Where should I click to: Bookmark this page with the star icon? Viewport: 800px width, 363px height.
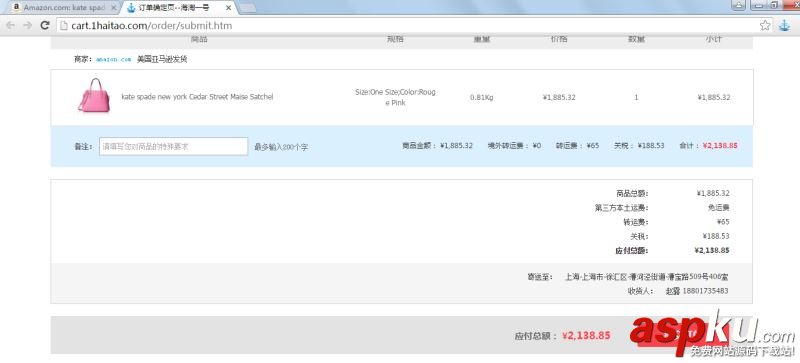coord(765,26)
